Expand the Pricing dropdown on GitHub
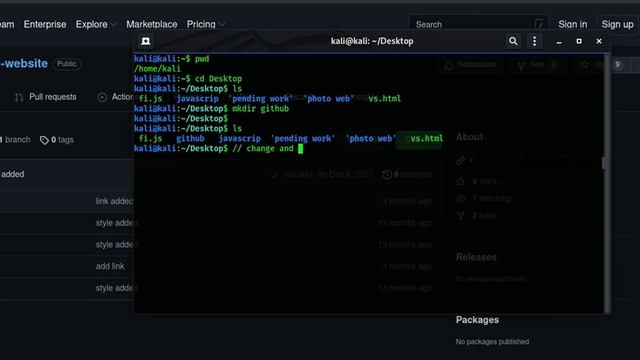The height and width of the screenshot is (360, 640). click(206, 24)
